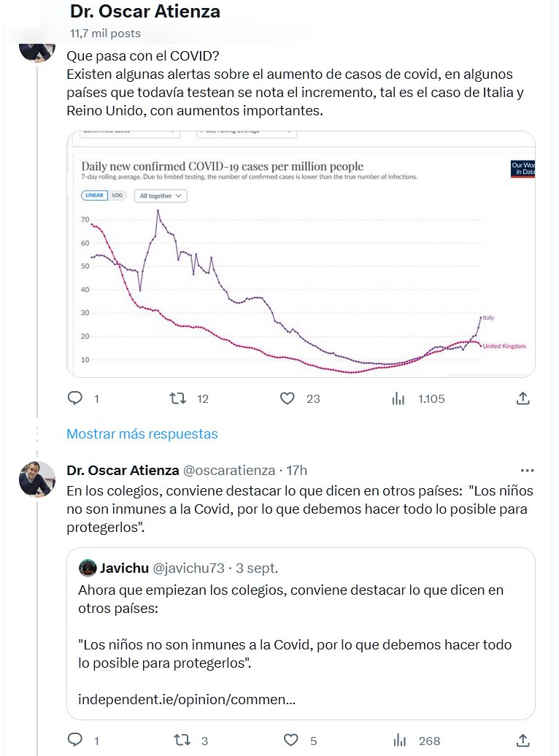Expand the 'All together' chart dropdown
This screenshot has width=559, height=756.
click(x=160, y=196)
